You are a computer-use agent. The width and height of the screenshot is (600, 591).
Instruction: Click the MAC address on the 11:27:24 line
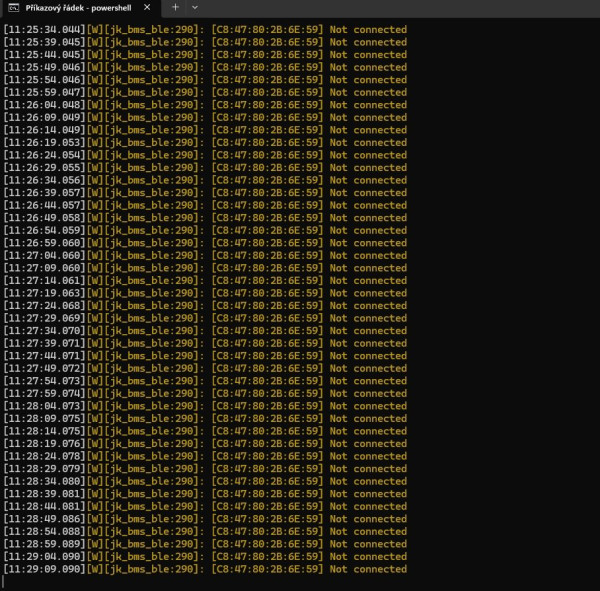(267, 305)
